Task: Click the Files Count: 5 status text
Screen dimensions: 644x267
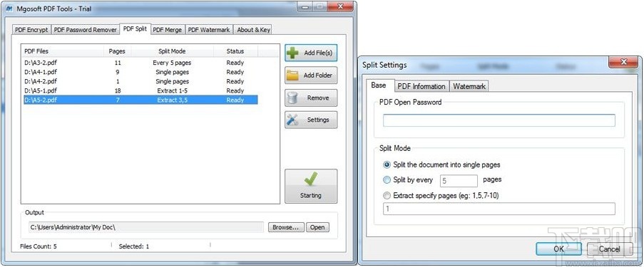Action: [39, 246]
